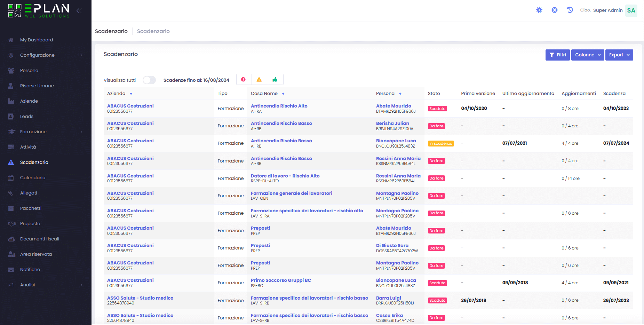Screen dimensions: 644x325
Task: Click the Ultimo aggiornamento date 09/09/2018
Action: click(515, 283)
